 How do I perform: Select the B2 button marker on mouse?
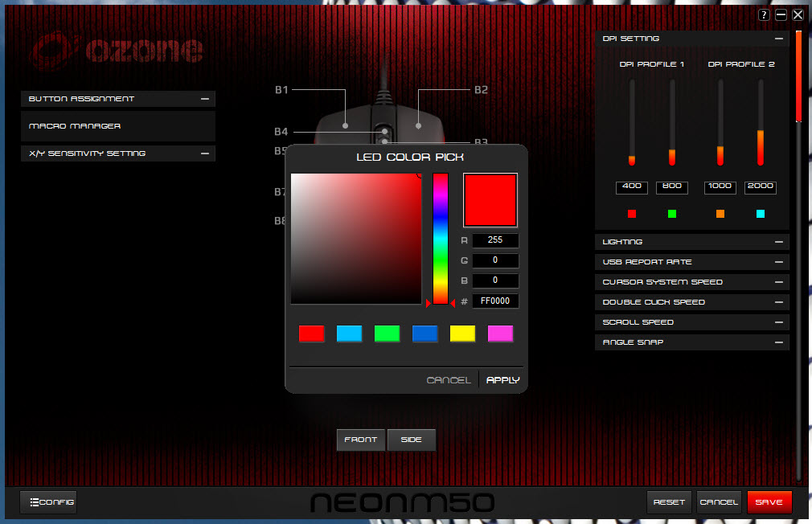[418, 126]
